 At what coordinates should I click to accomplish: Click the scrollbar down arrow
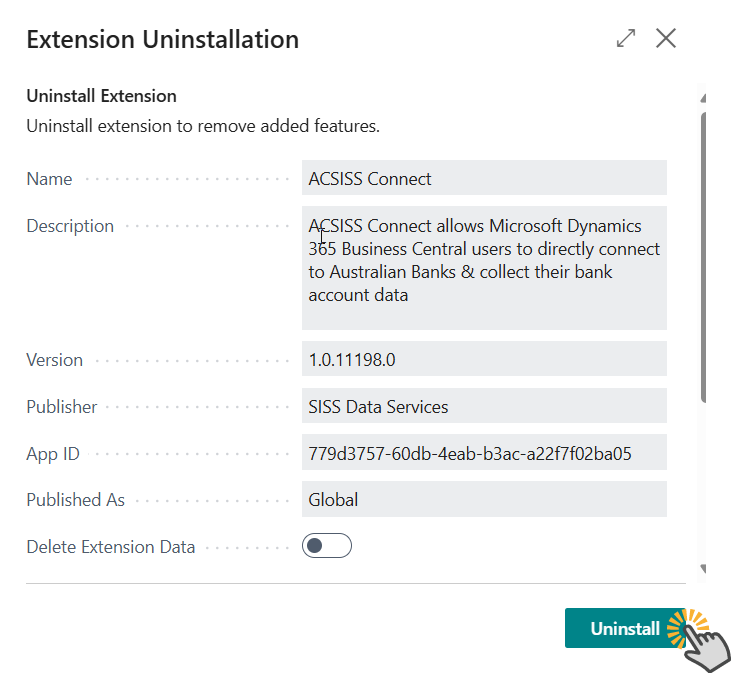click(704, 568)
